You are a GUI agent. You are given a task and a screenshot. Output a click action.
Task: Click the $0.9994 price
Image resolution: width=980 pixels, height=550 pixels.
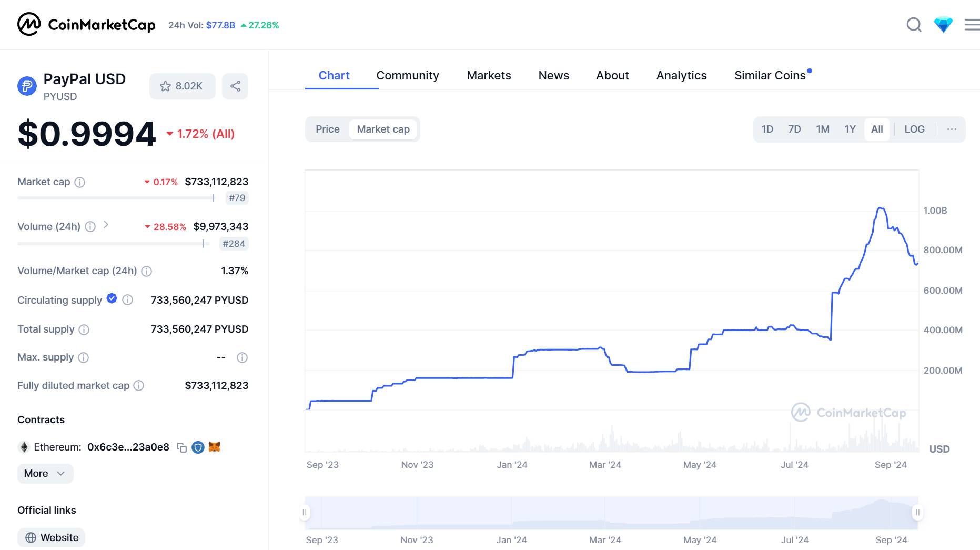coord(87,134)
